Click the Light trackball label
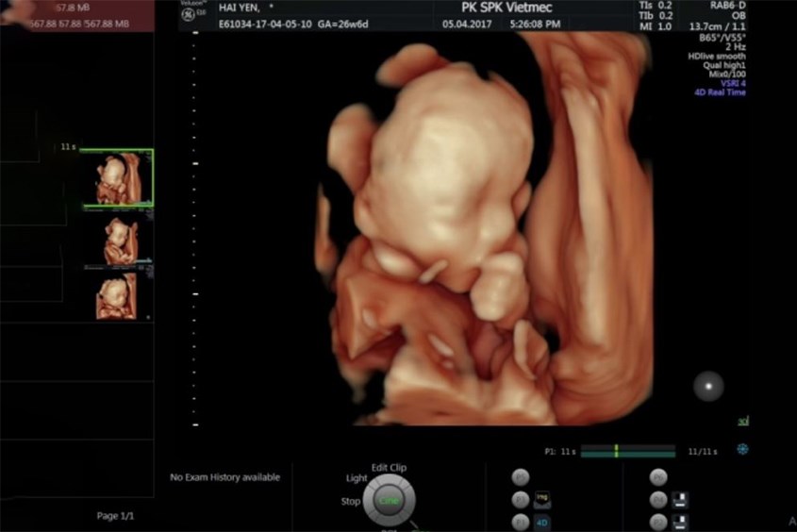This screenshot has height=532, width=797. coord(357,478)
